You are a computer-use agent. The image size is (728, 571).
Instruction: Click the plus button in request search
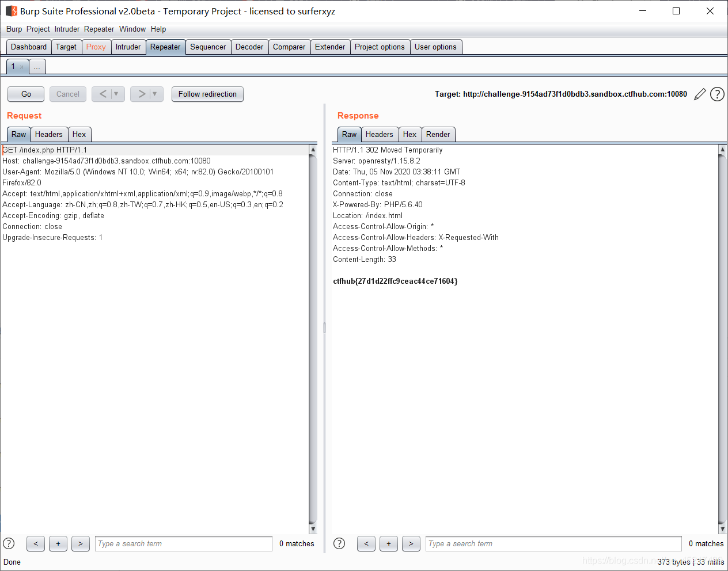(x=58, y=543)
